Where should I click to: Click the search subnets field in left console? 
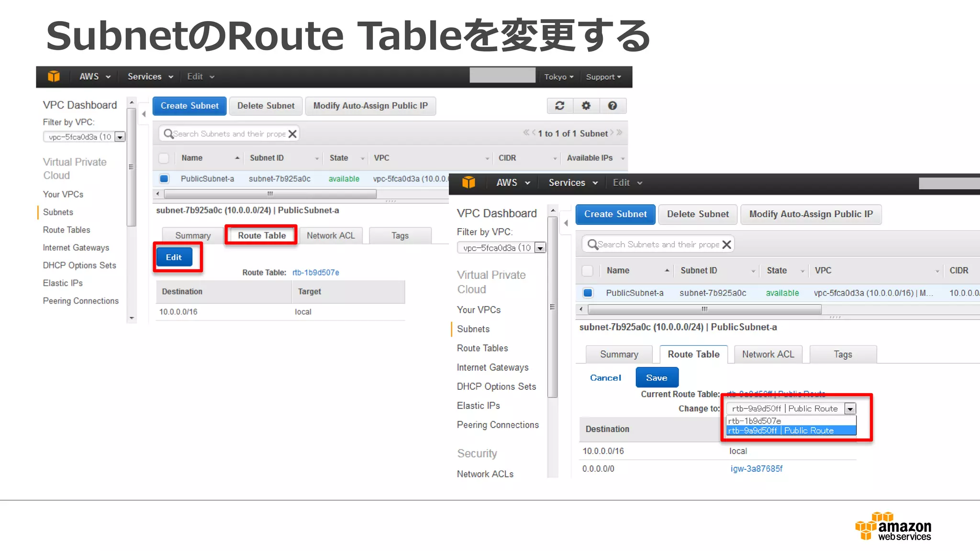point(229,134)
